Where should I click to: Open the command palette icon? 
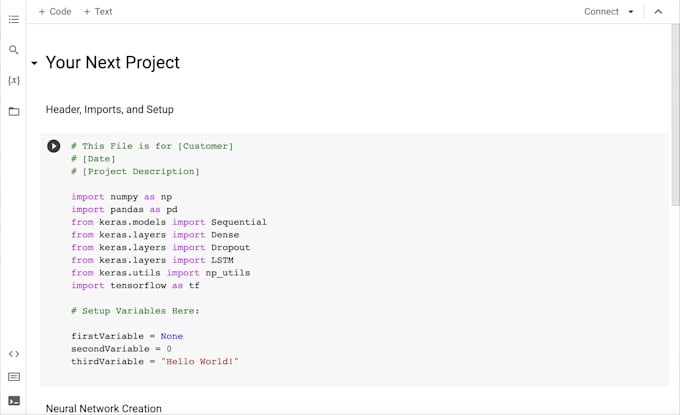click(x=14, y=377)
